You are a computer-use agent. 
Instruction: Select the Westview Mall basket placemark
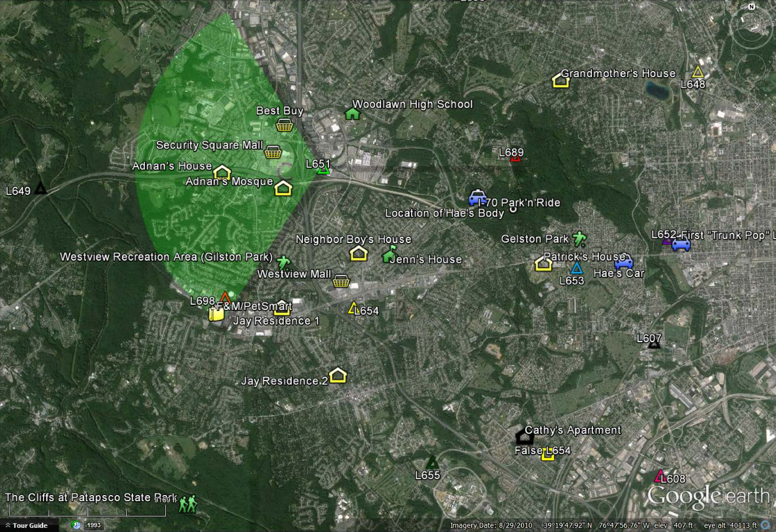click(341, 281)
